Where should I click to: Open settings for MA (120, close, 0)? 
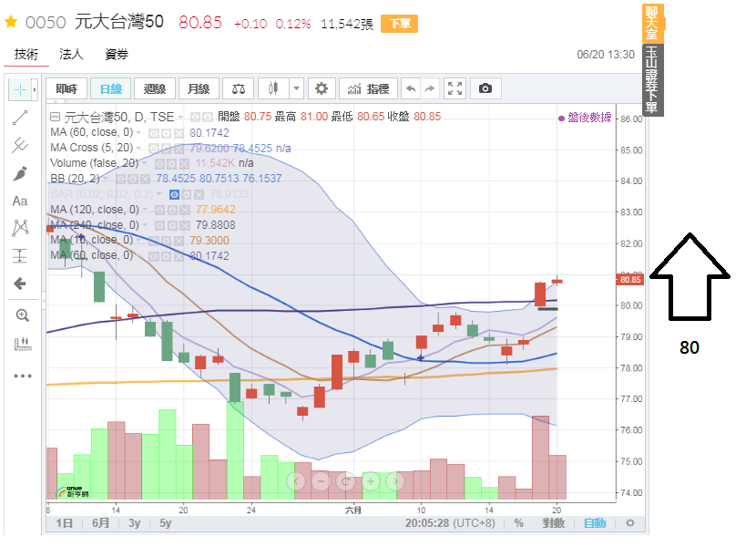(172, 210)
